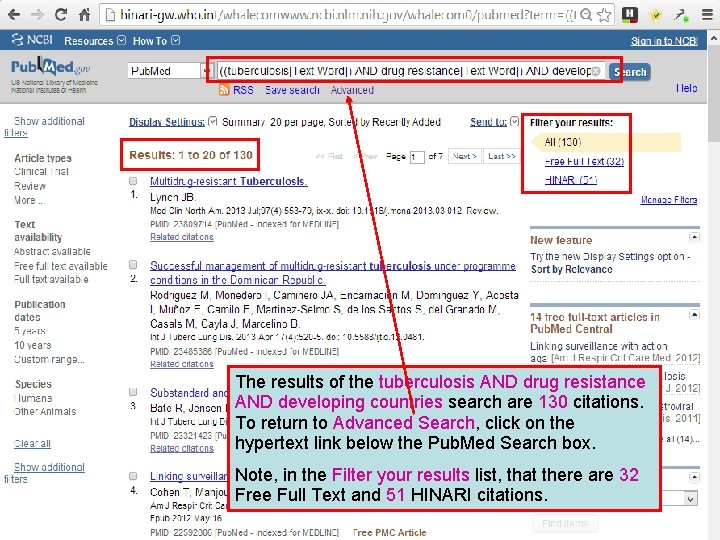Tick checkbox for result number 4
The image size is (720, 540).
coord(133,476)
